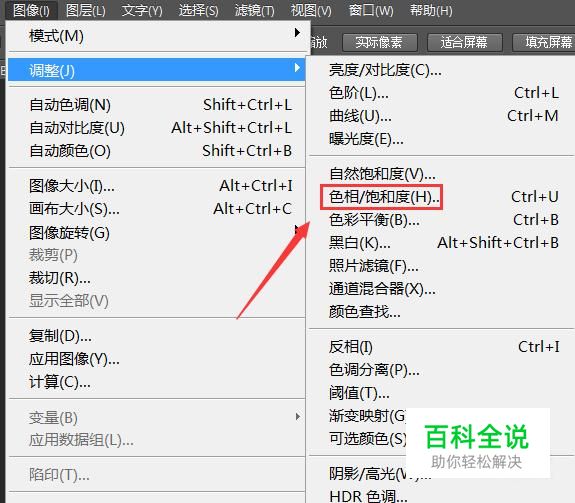This screenshot has width=575, height=503.
Task: Open the 窗口(W) menu
Action: [x=371, y=10]
